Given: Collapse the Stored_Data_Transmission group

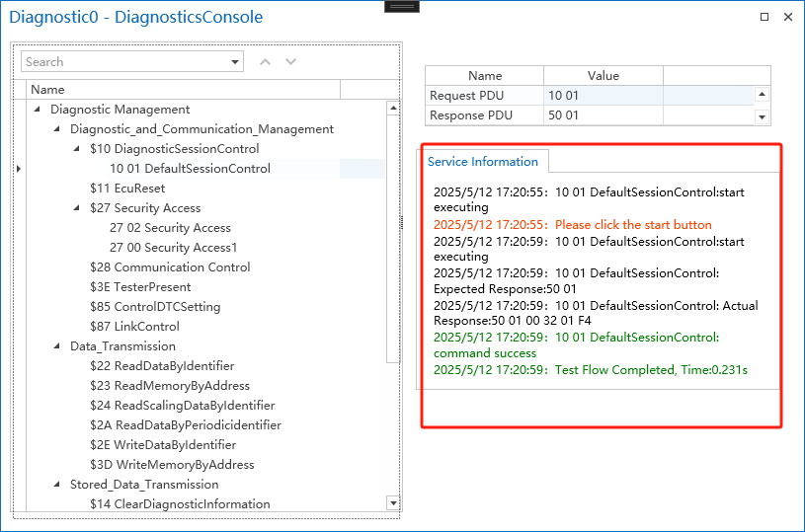Looking at the screenshot, I should [x=57, y=485].
